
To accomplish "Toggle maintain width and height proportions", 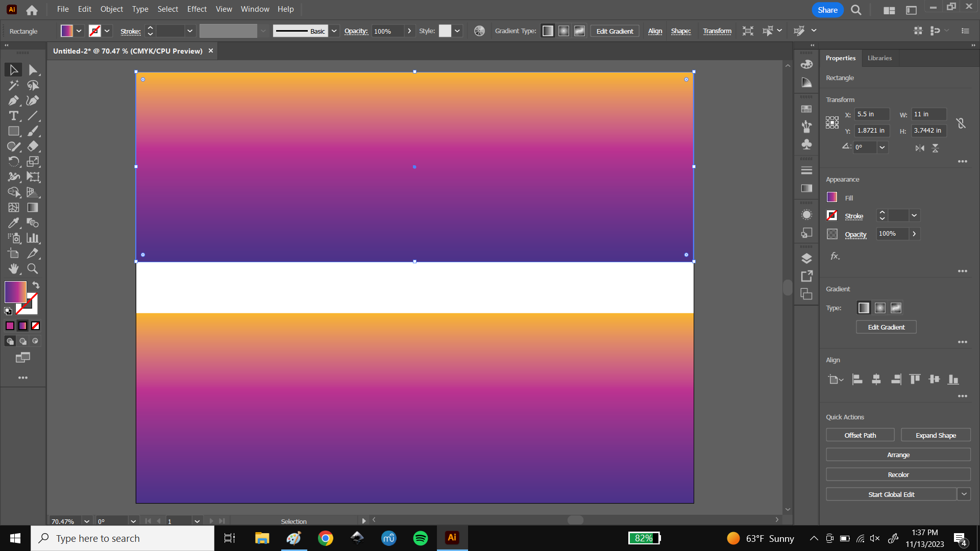I will pos(961,122).
